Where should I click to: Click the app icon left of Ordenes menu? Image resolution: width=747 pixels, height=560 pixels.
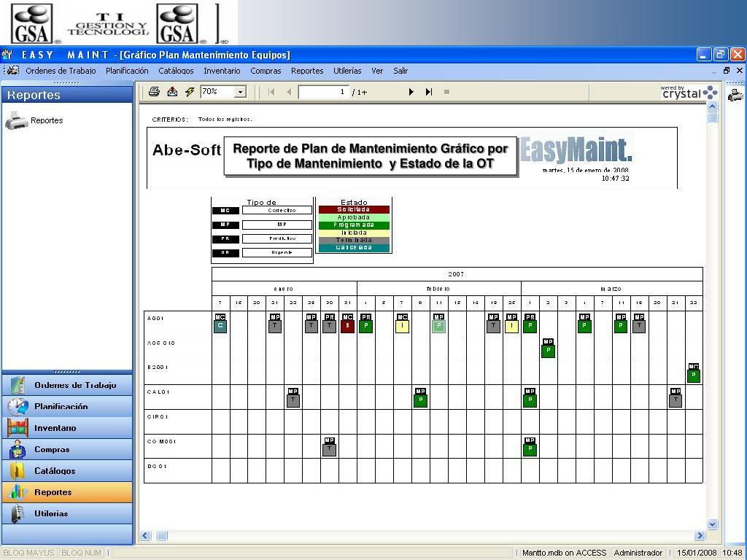(12, 71)
